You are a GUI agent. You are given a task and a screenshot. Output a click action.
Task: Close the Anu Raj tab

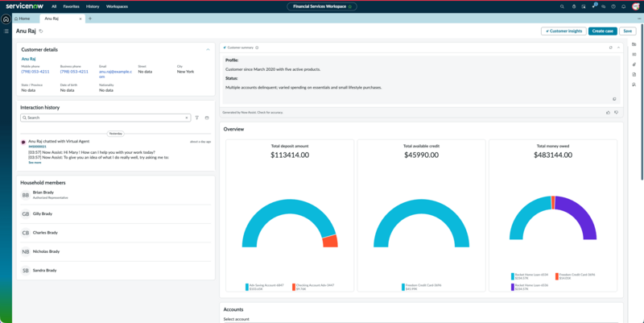[80, 19]
